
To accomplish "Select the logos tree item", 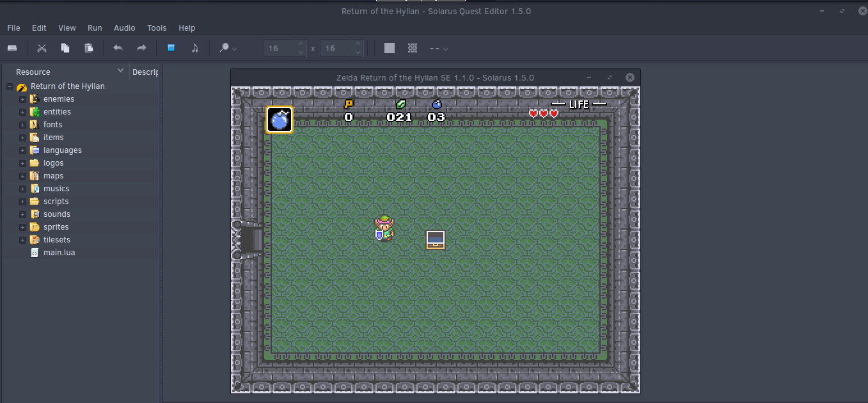I will [54, 163].
